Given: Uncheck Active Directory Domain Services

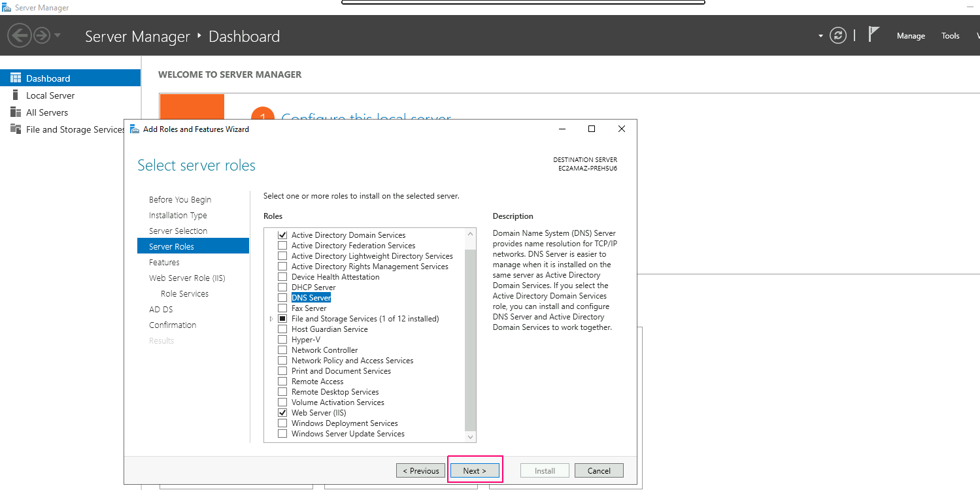Looking at the screenshot, I should (282, 235).
